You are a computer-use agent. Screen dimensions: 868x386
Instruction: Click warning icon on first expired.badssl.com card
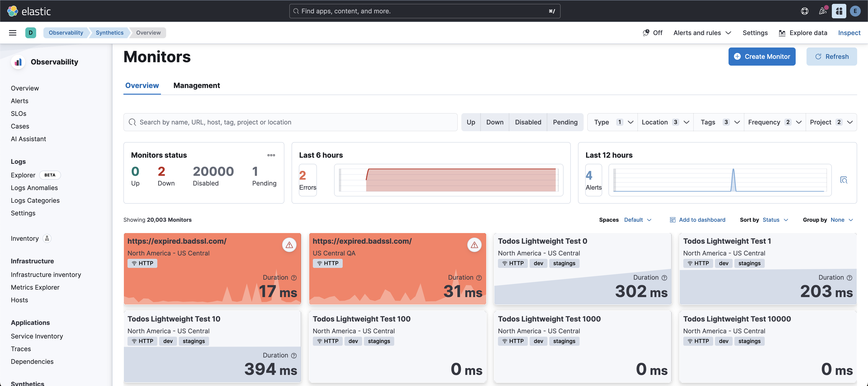(x=289, y=245)
